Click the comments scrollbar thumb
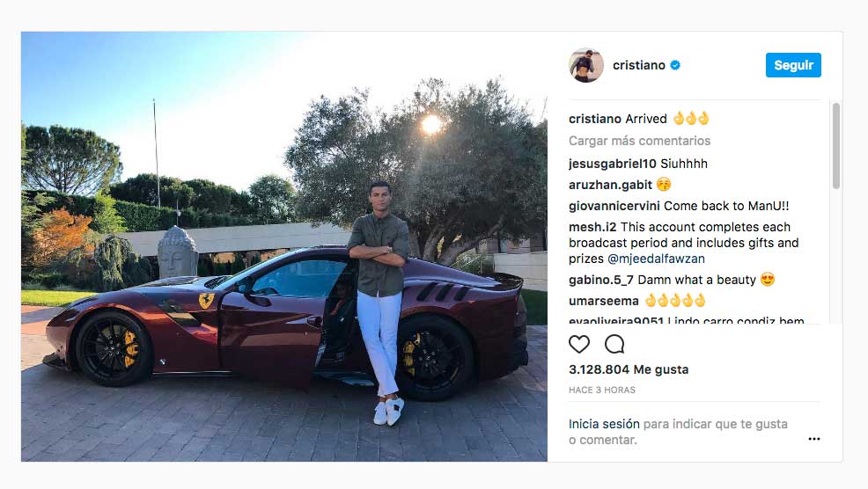This screenshot has width=868, height=489. point(836,146)
